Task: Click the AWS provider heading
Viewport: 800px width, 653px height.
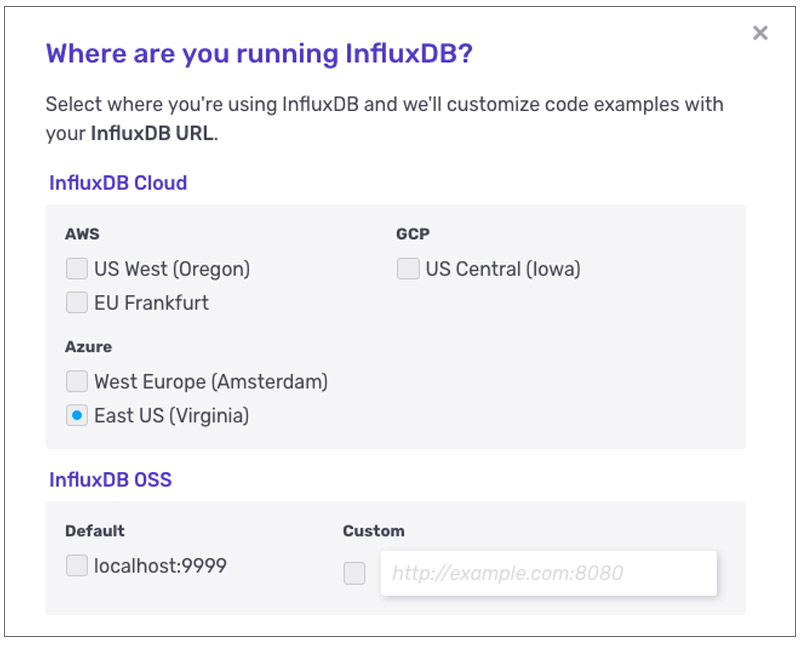Action: [82, 234]
